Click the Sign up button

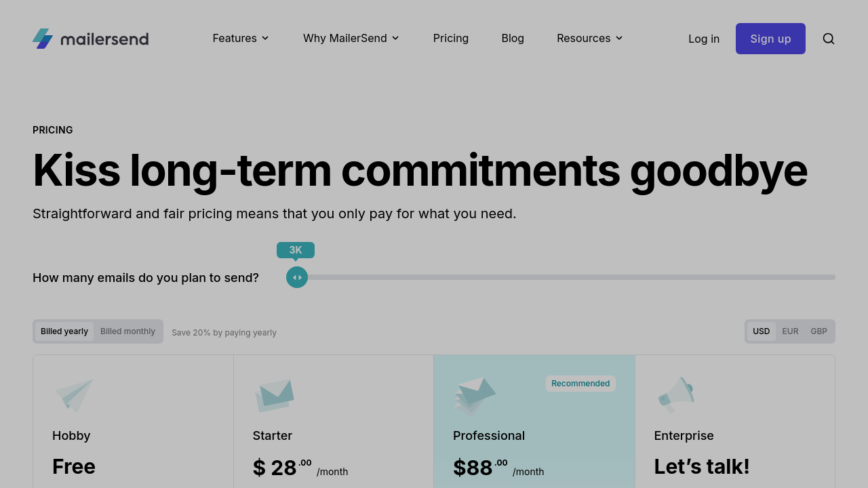pos(770,39)
